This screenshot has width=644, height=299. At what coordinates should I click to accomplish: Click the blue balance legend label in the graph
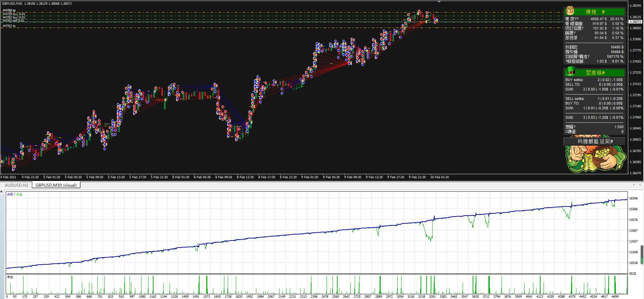coord(10,194)
